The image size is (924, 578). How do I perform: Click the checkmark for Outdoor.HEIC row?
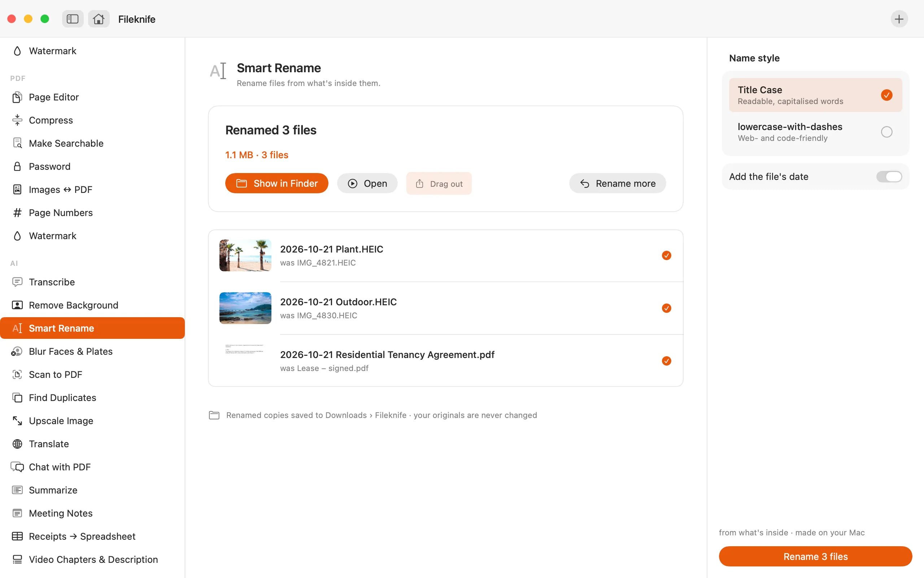(666, 308)
